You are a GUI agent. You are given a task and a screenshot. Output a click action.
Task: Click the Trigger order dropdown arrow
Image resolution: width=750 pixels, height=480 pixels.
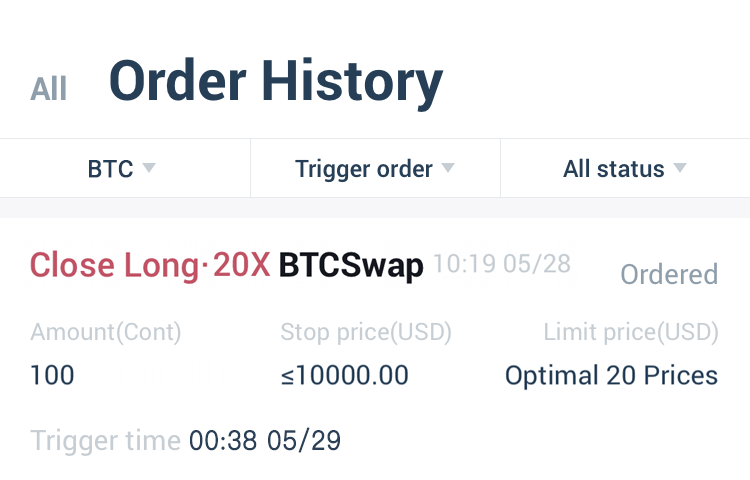point(448,168)
